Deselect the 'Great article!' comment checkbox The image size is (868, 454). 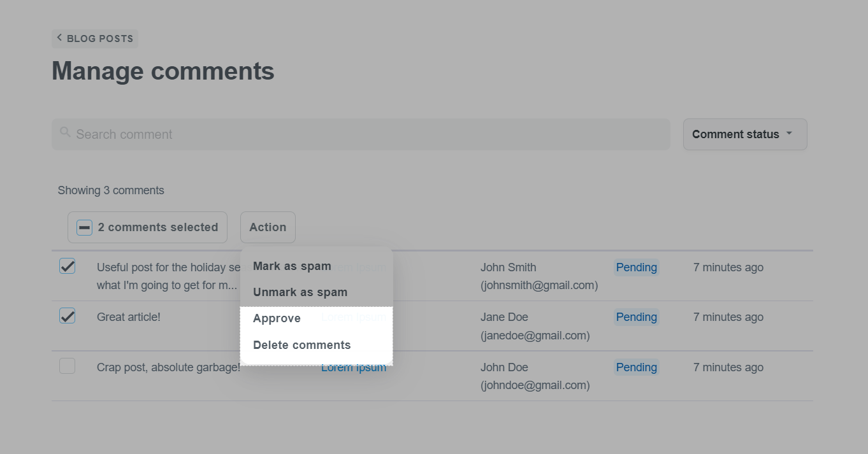click(68, 316)
